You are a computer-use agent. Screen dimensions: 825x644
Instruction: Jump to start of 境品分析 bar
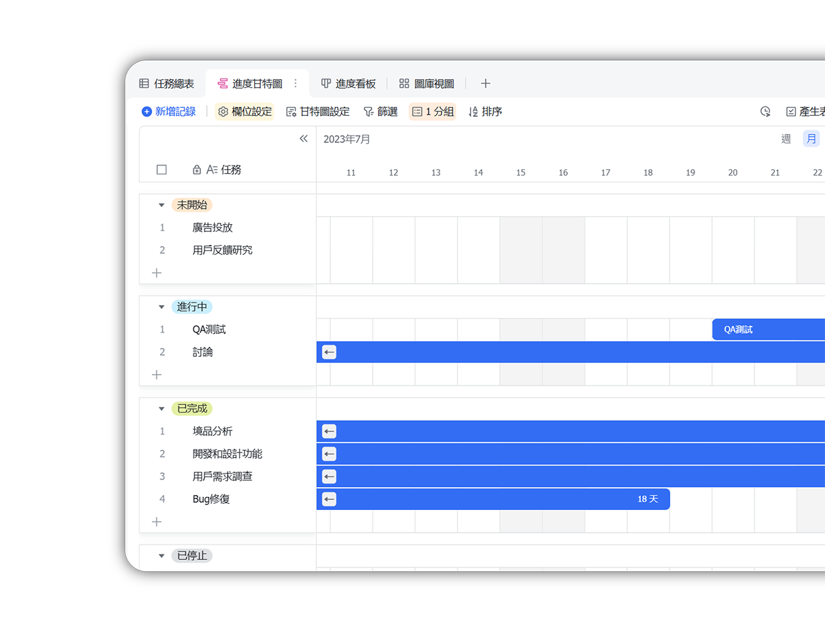[329, 431]
